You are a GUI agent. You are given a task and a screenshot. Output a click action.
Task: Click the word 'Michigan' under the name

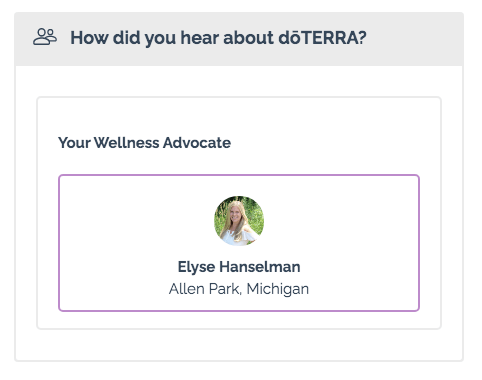(278, 289)
